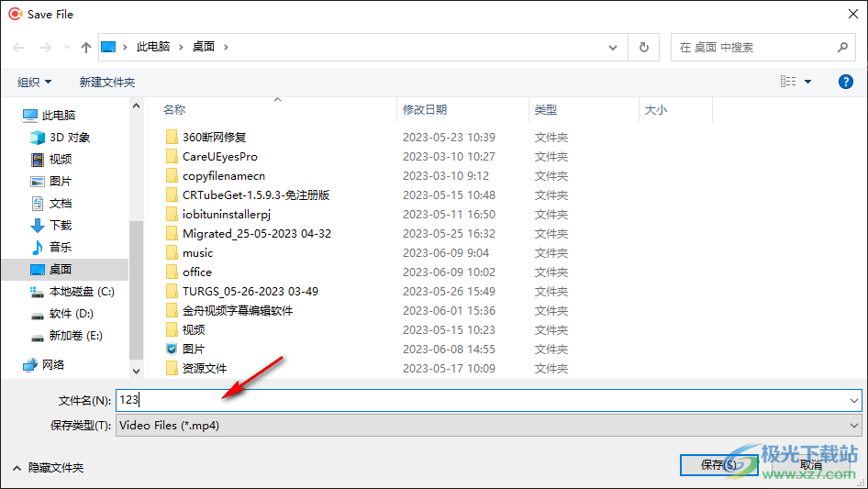The image size is (868, 489).
Task: Expand chevron after 此电脑 breadcrumb
Action: tap(181, 47)
